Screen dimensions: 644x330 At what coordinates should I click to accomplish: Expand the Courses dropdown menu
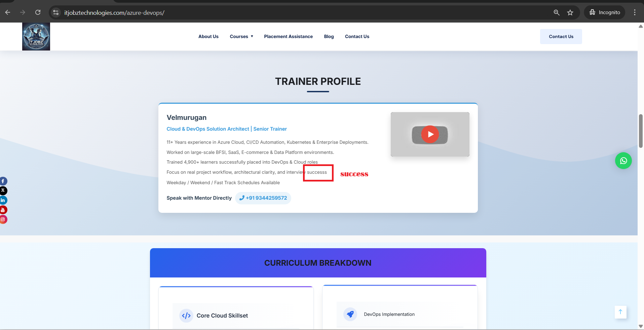[x=241, y=36]
